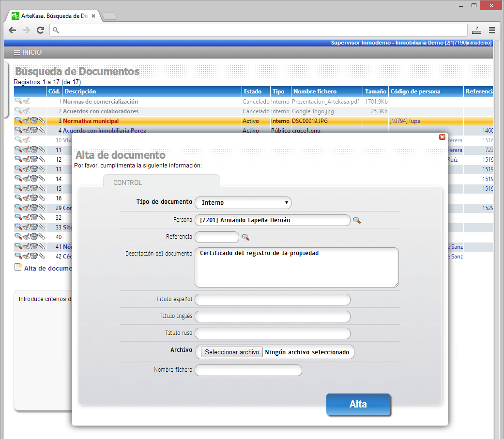Open the person search magnifier beside Persona field
The height and width of the screenshot is (439, 504).
(357, 221)
